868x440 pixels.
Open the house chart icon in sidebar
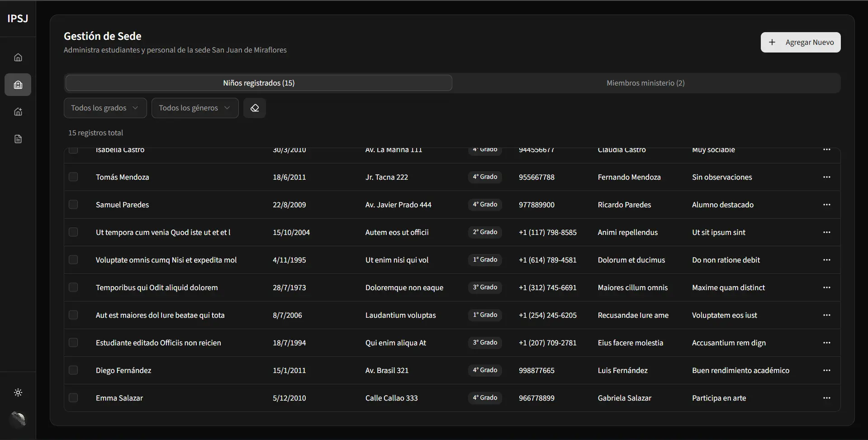click(18, 112)
